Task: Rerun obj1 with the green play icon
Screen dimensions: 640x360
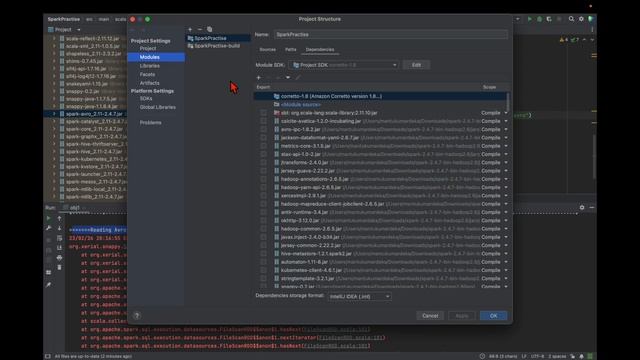Action: (49, 218)
